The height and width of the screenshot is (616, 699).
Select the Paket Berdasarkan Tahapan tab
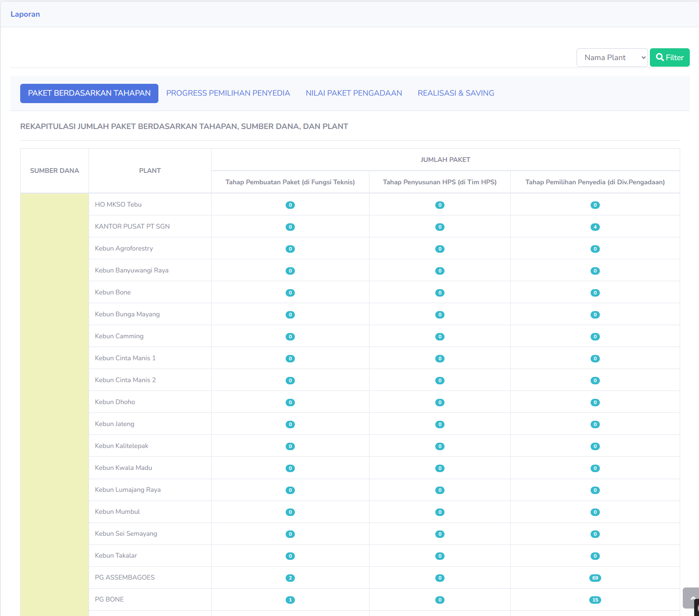point(89,93)
